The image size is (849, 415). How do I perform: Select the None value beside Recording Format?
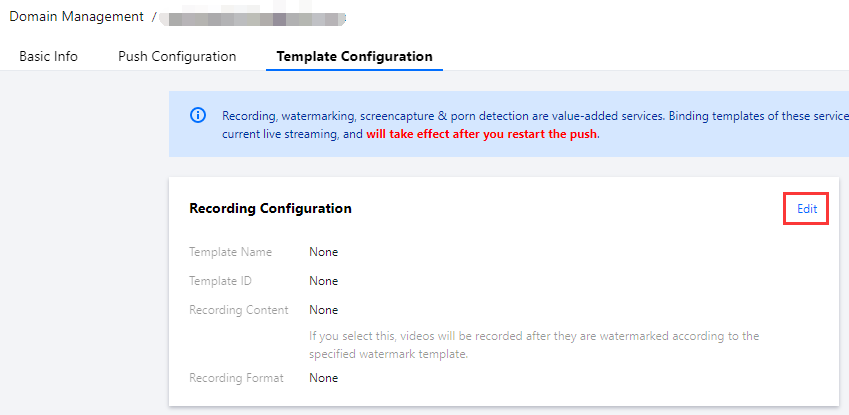(323, 378)
